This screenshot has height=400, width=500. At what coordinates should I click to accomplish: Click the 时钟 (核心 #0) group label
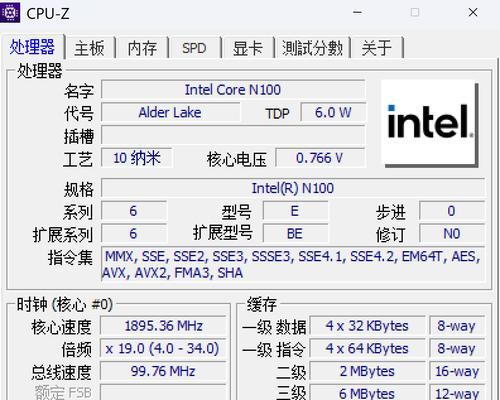click(x=65, y=305)
